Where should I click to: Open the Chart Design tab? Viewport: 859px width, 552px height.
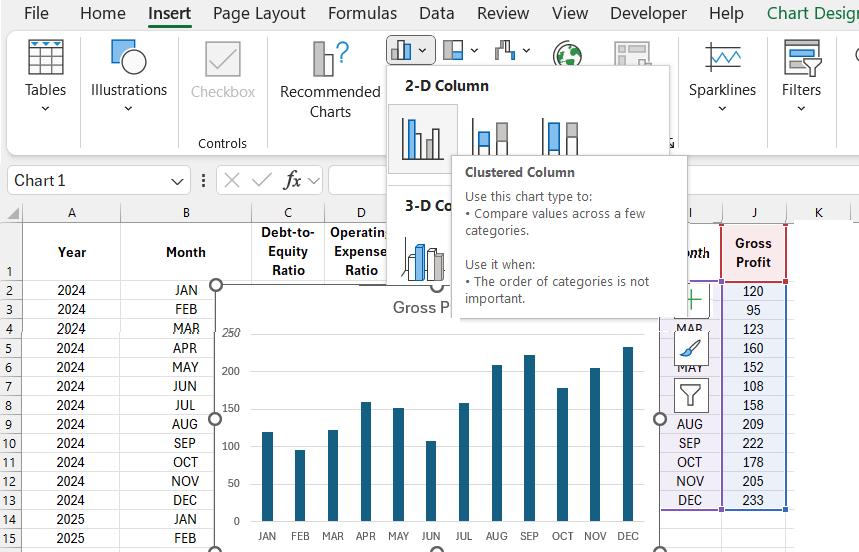click(812, 14)
